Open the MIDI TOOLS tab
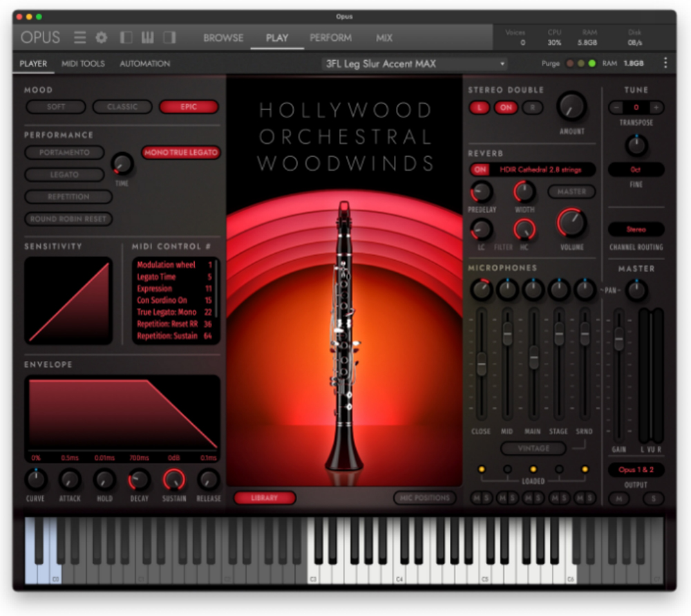This screenshot has height=616, width=691. tap(84, 64)
